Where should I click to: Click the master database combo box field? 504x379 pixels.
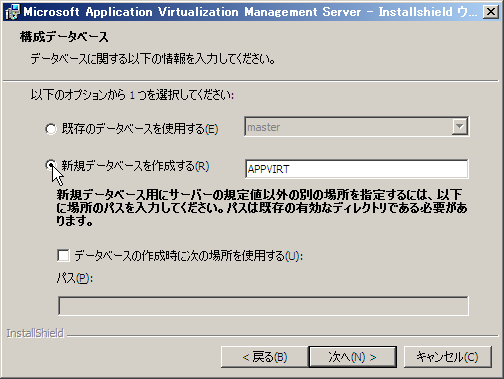click(356, 127)
